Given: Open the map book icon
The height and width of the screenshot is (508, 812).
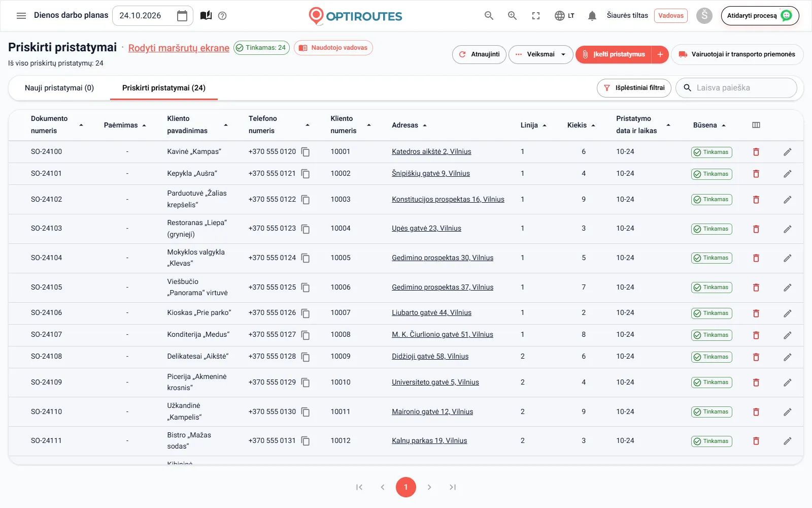Looking at the screenshot, I should 206,16.
